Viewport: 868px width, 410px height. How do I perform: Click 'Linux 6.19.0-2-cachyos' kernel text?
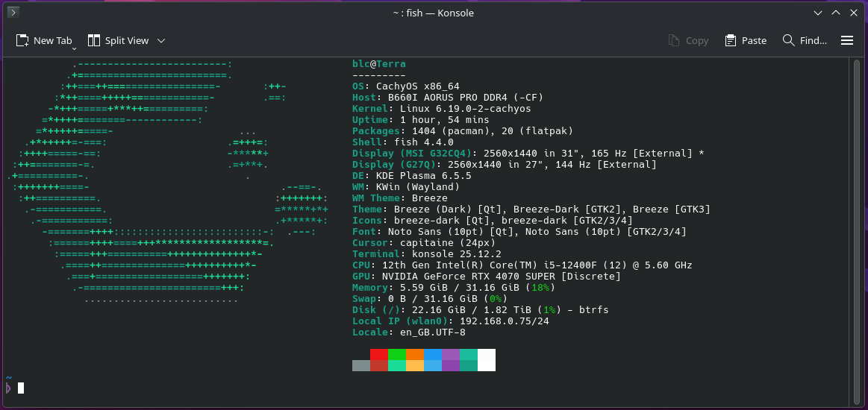466,109
